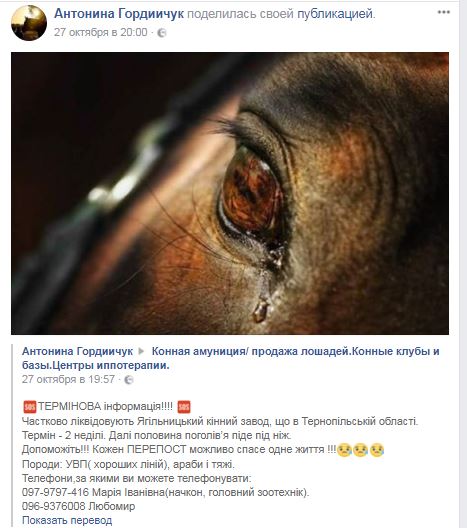Viewport: 467px width, 528px height.
Task: Open the 'Конная амуниция/ продажа лошадей' group link
Action: tap(231, 358)
